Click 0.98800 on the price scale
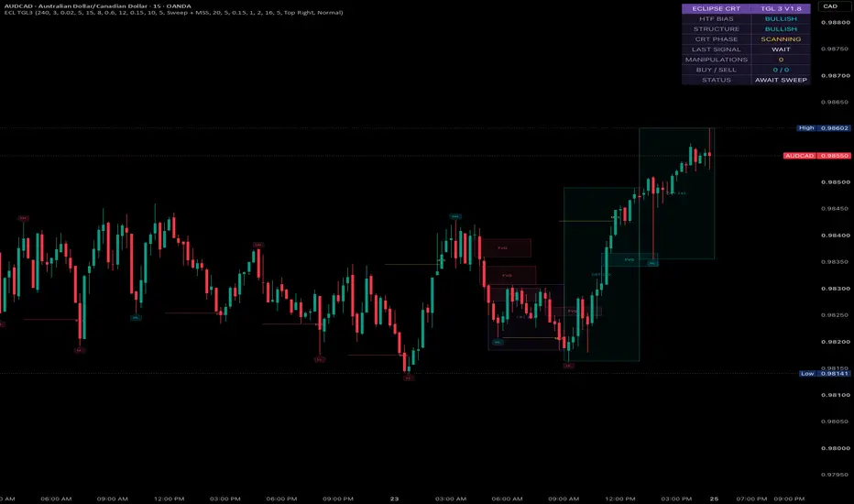 pyautogui.click(x=835, y=23)
